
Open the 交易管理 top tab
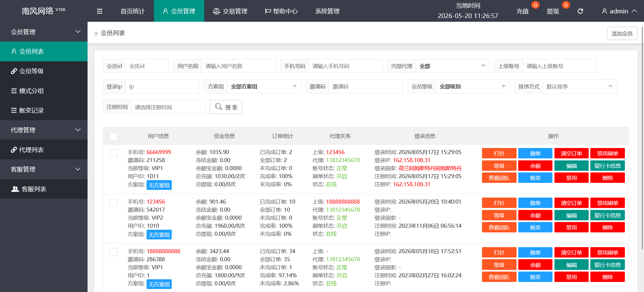(230, 11)
